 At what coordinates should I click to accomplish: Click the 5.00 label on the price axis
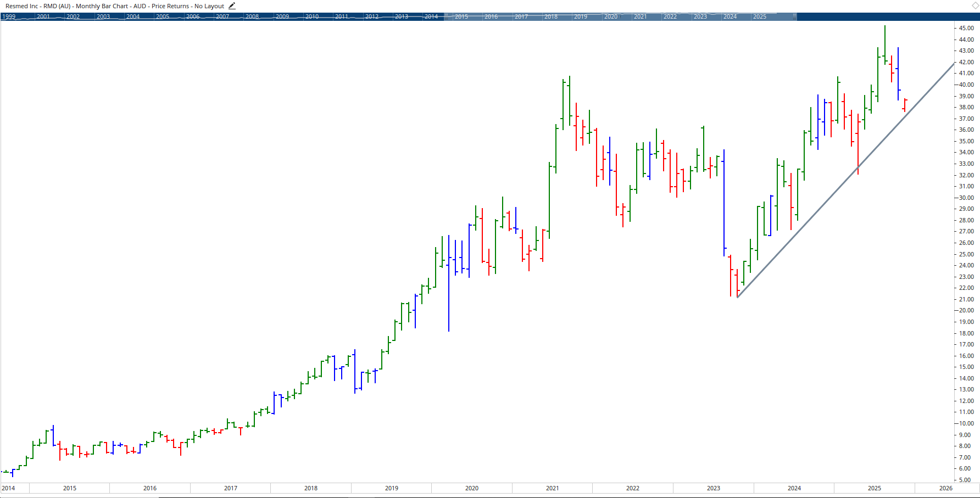964,480
